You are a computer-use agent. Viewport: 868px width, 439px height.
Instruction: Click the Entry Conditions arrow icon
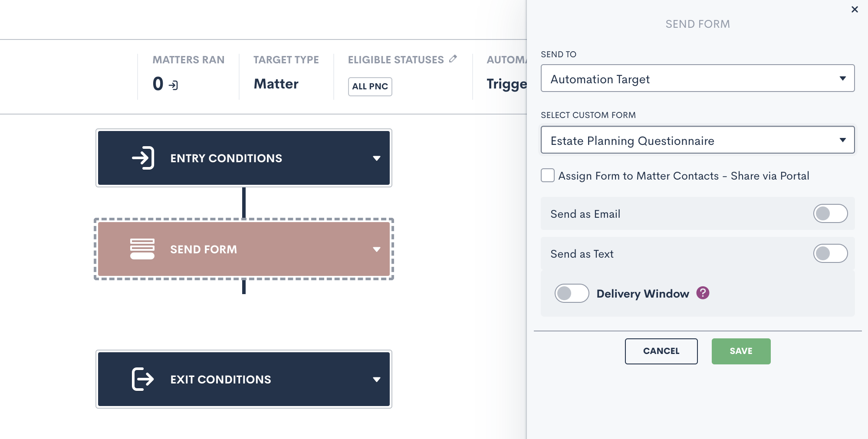tap(143, 158)
